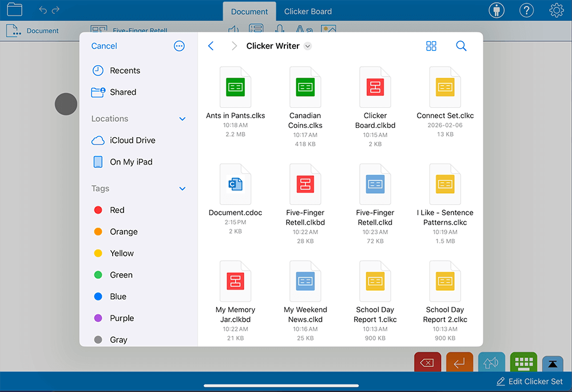This screenshot has height=392, width=572.
Task: Switch to the Clicker Board tab
Action: click(x=308, y=11)
